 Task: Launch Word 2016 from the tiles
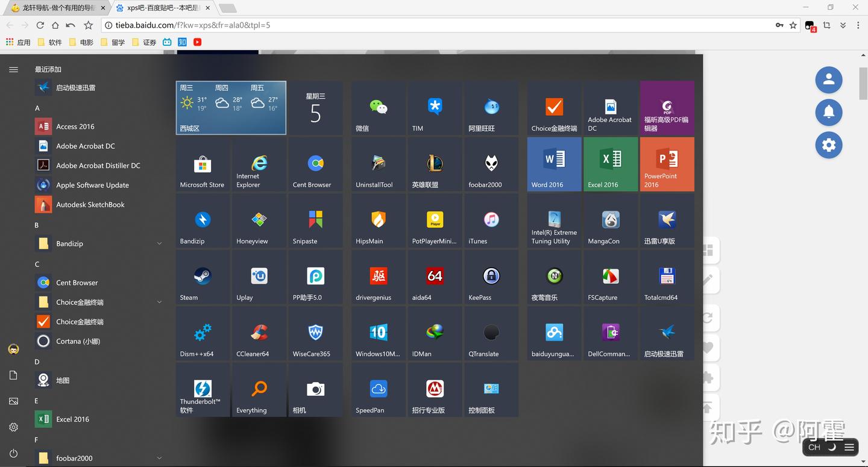coord(555,165)
